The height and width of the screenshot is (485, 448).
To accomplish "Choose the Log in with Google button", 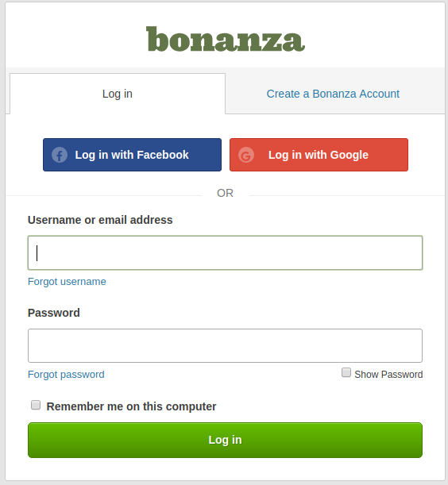I will pos(319,155).
